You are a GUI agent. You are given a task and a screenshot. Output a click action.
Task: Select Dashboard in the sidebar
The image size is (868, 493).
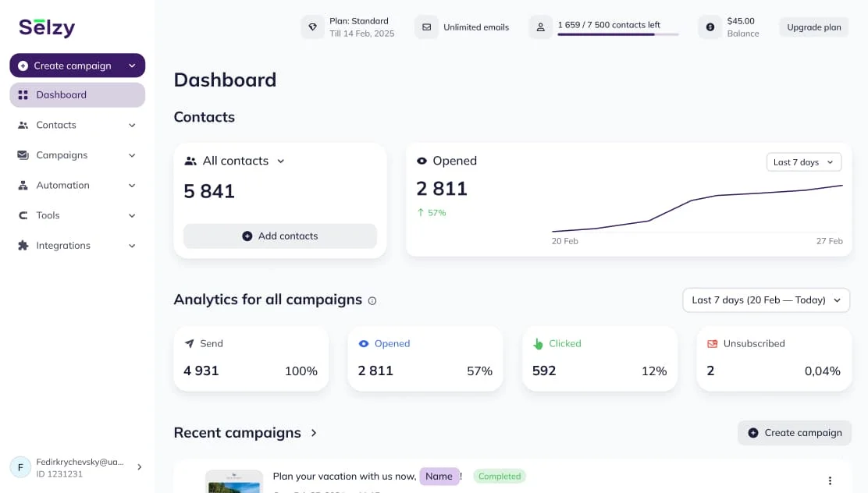tap(77, 95)
